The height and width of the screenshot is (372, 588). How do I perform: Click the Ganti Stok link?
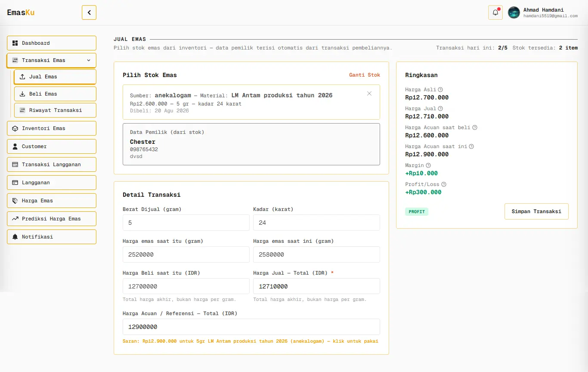tap(365, 75)
